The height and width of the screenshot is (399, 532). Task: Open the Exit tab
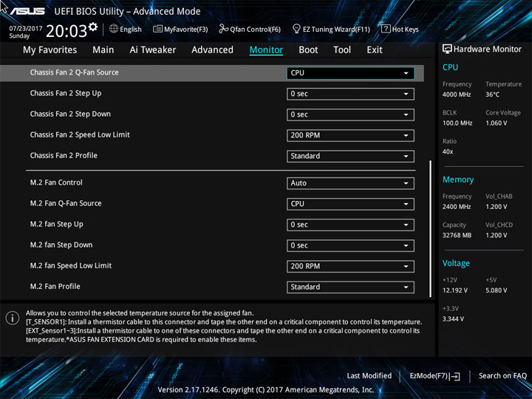[x=375, y=50]
